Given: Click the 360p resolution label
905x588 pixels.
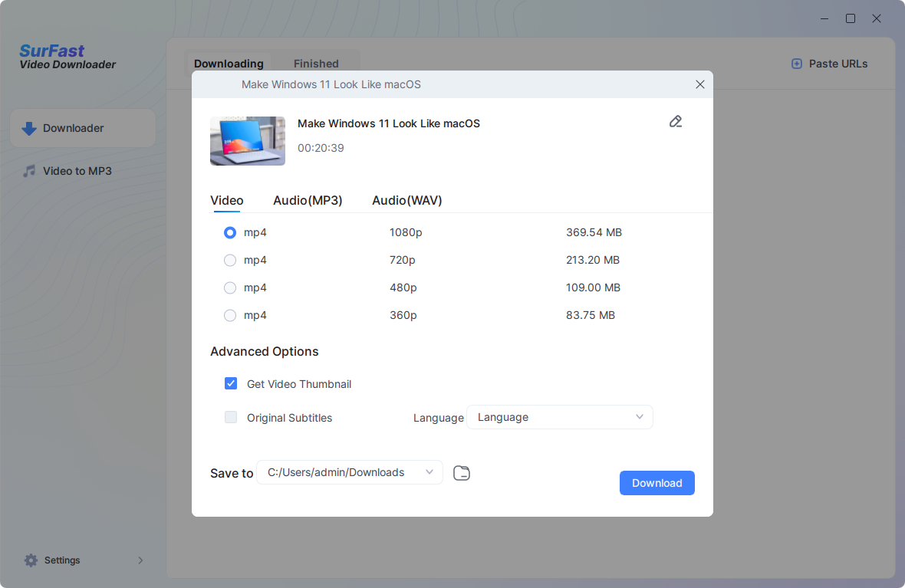Looking at the screenshot, I should pos(403,316).
